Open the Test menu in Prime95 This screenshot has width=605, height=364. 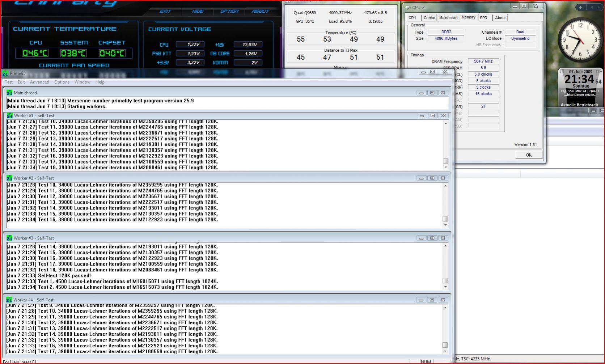click(x=9, y=82)
